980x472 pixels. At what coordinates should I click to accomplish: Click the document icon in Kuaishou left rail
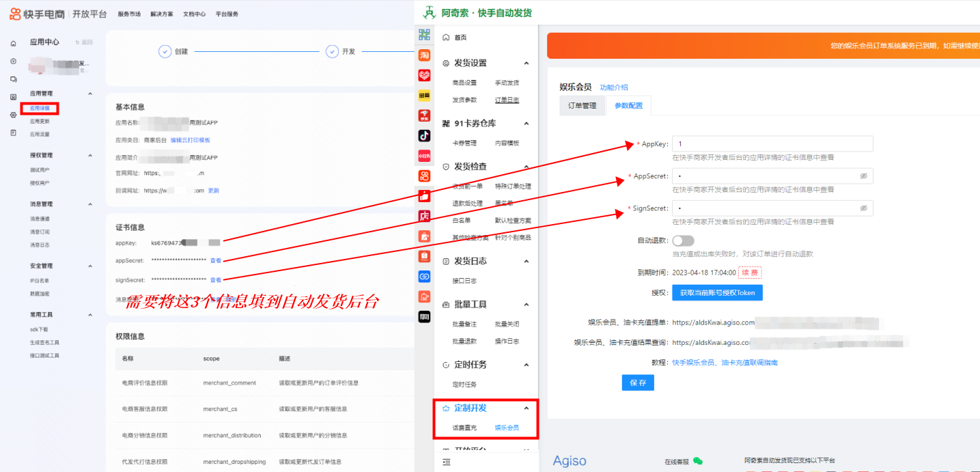point(13,133)
